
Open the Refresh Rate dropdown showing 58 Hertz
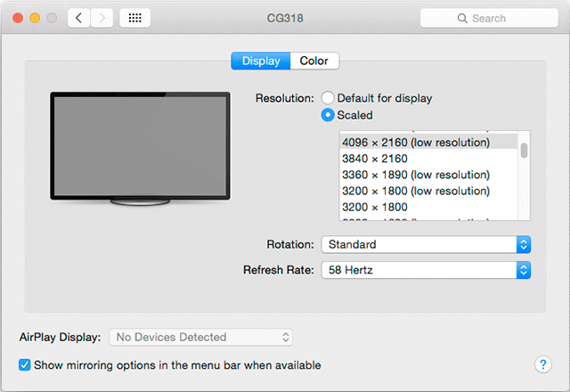426,270
